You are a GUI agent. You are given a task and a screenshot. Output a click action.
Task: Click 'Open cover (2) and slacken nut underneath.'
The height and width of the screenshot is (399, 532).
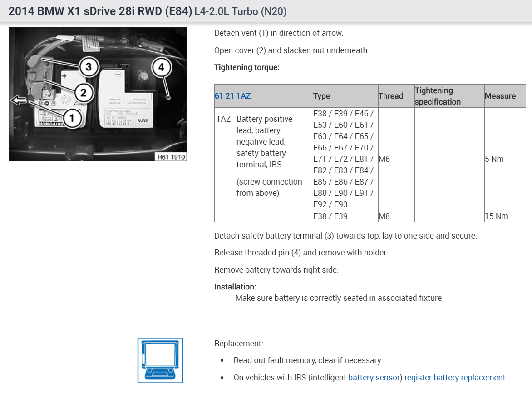coord(291,50)
